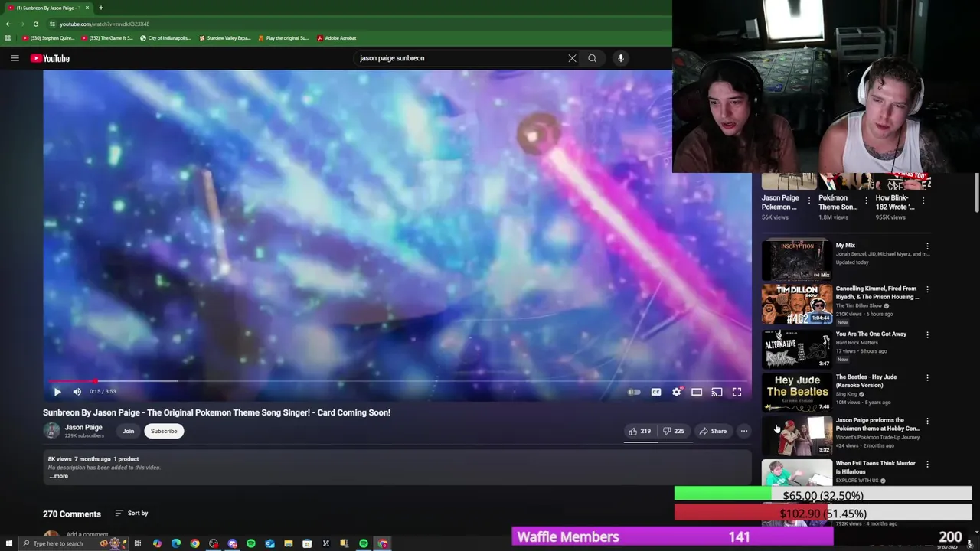Open 'The Game ft 5...' bookmark

pyautogui.click(x=107, y=37)
